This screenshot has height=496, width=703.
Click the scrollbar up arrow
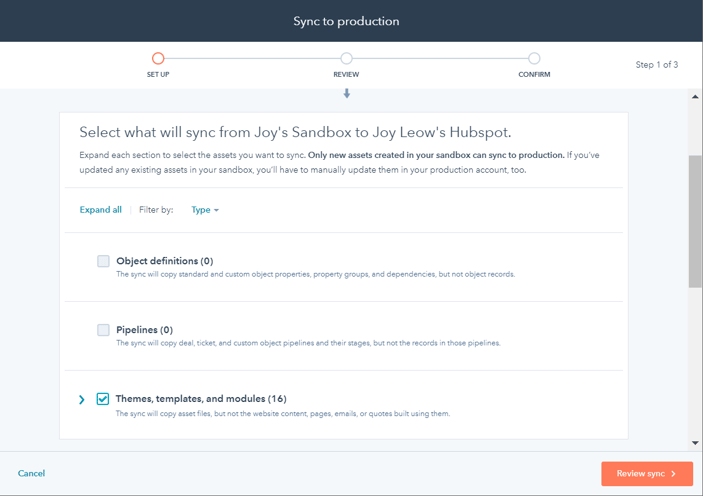pyautogui.click(x=695, y=96)
